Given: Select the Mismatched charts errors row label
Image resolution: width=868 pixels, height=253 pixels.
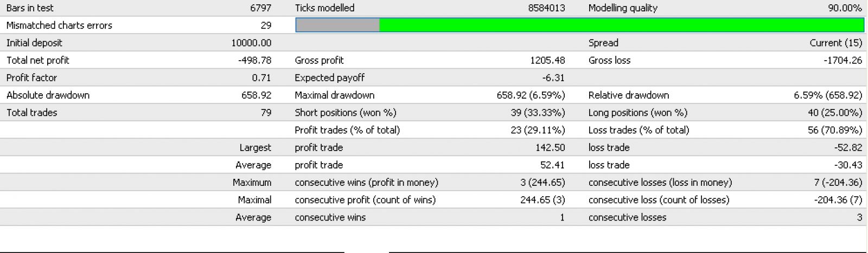Looking at the screenshot, I should point(59,25).
